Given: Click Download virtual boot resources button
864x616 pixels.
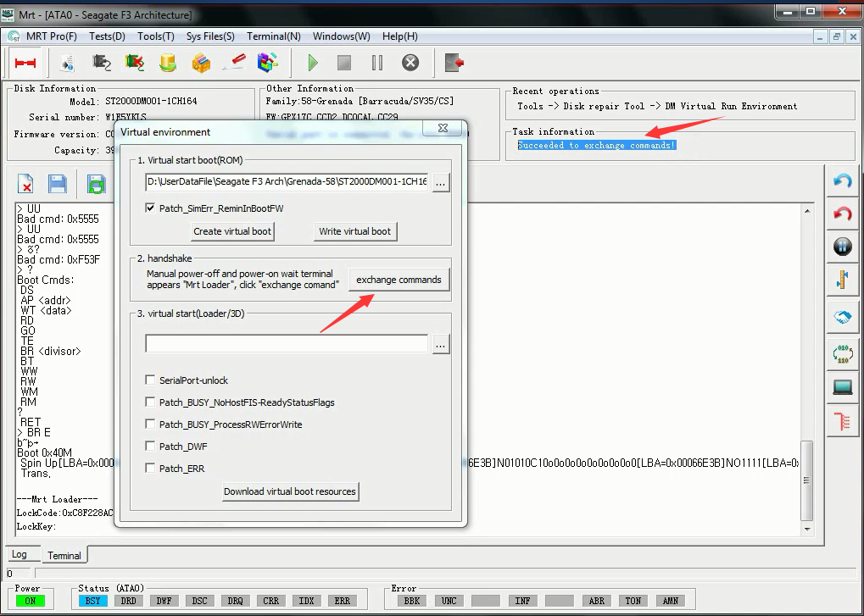Looking at the screenshot, I should 290,491.
